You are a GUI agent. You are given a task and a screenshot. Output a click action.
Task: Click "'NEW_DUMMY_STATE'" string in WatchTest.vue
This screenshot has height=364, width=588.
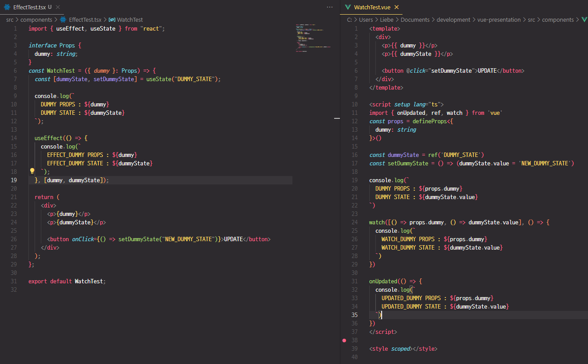[545, 163]
